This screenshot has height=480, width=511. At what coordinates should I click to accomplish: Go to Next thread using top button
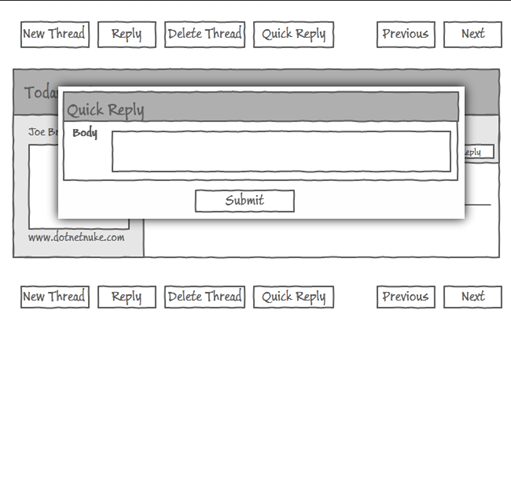coord(473,35)
